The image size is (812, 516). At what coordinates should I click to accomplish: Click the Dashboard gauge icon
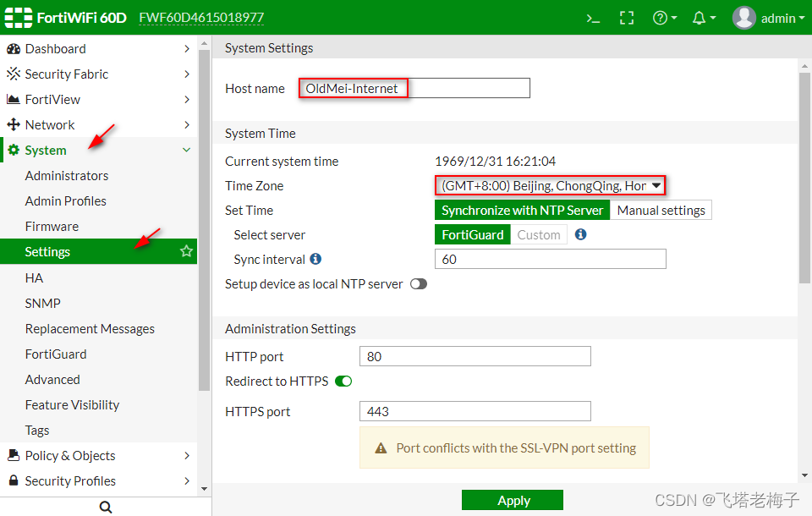click(x=14, y=49)
